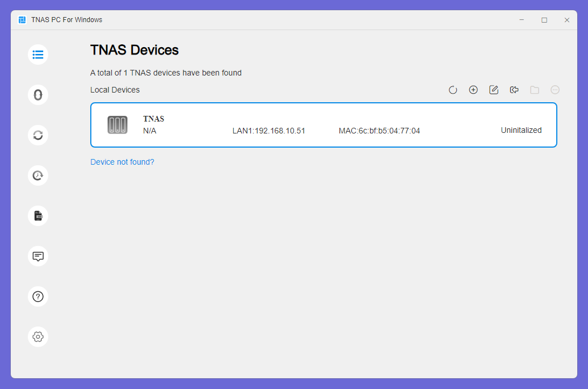Follow the 'Device not found?' link
The height and width of the screenshot is (389, 588).
[122, 162]
